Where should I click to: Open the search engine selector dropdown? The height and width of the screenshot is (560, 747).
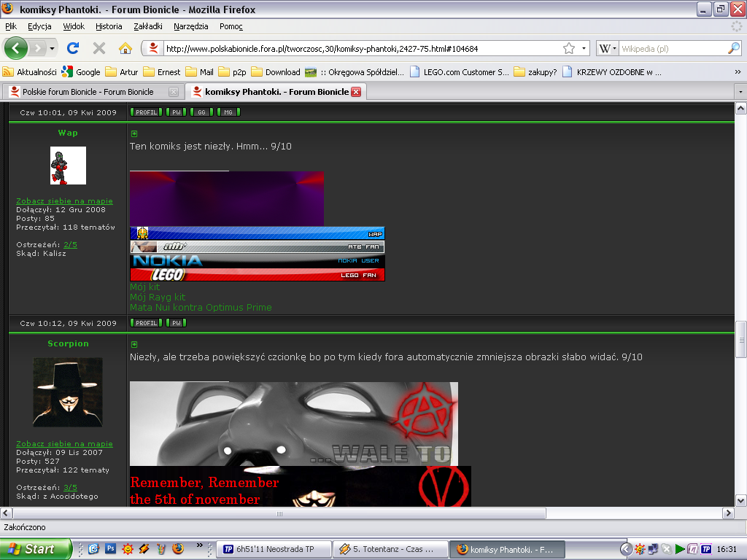[608, 49]
